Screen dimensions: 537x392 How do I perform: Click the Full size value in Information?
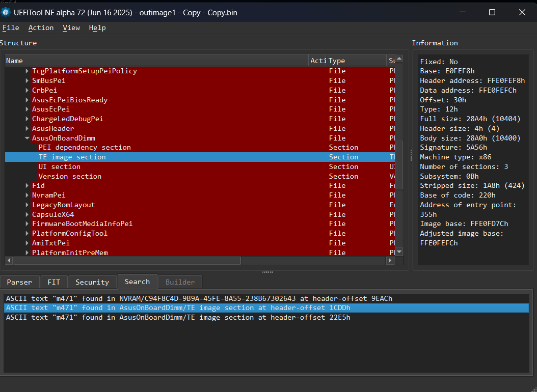[x=494, y=119]
